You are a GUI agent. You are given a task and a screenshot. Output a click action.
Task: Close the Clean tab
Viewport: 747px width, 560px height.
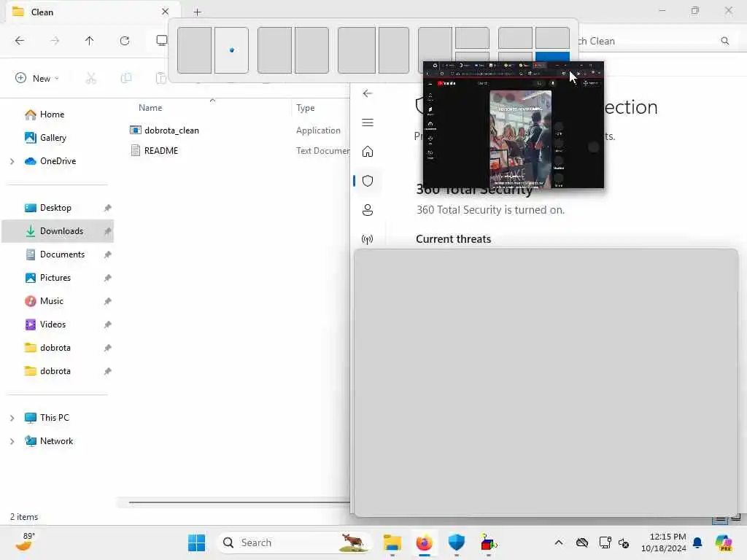point(165,12)
